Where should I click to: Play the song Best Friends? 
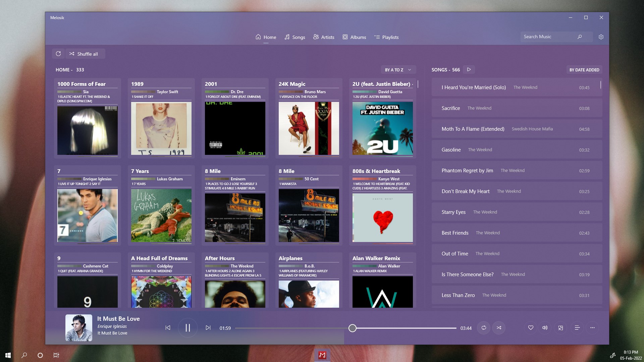(517, 233)
